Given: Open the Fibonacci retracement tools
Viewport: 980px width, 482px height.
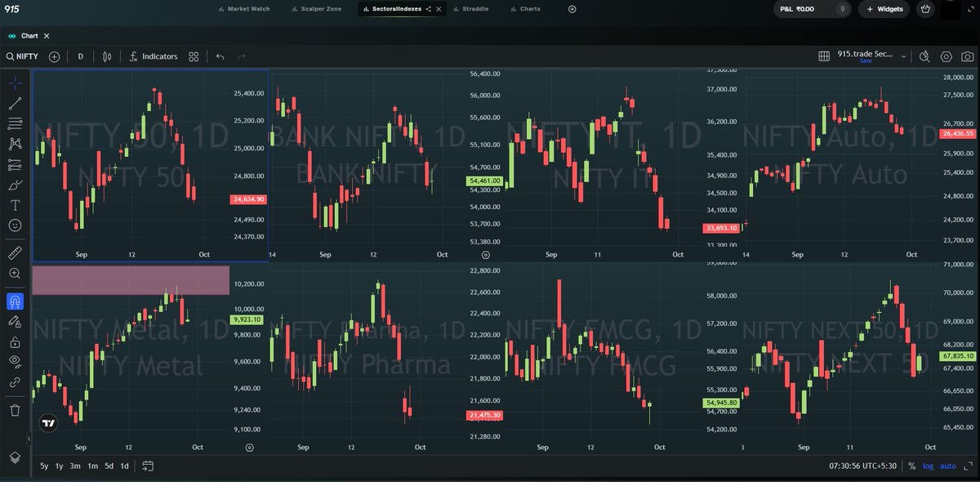Looking at the screenshot, I should 15,123.
